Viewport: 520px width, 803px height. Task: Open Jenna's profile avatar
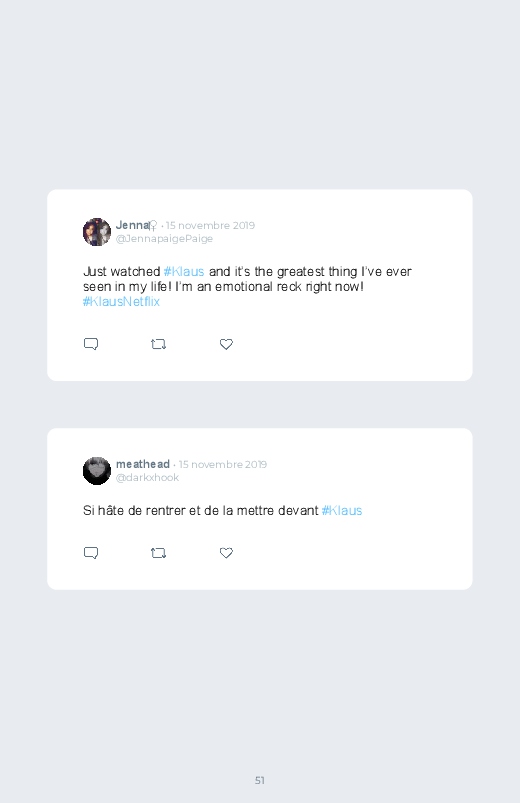coord(97,232)
